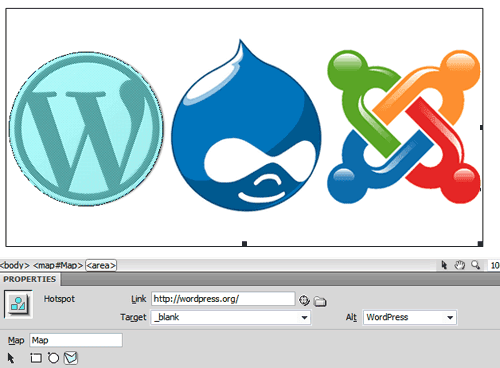
Task: Click the Joomla logo
Action: pyautogui.click(x=404, y=127)
